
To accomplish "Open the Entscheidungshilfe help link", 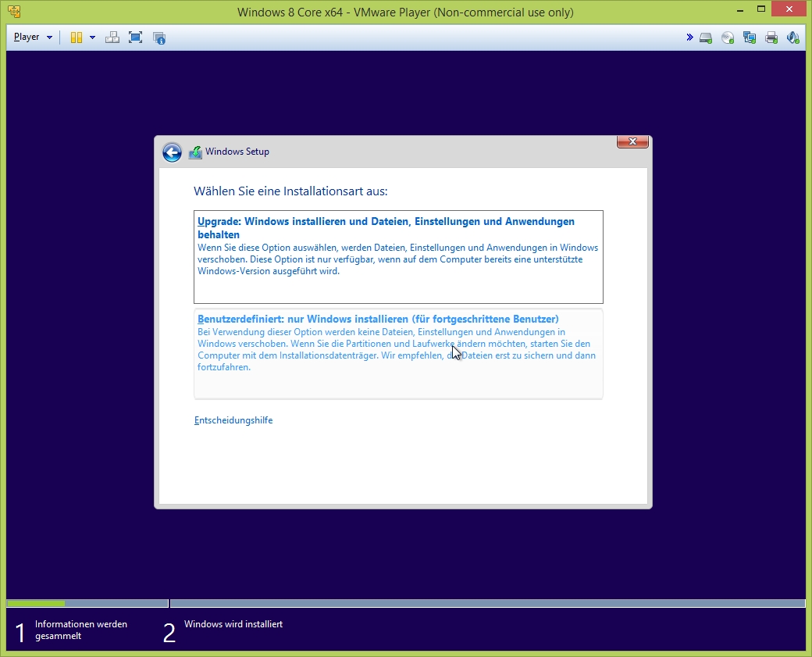I will pos(233,420).
